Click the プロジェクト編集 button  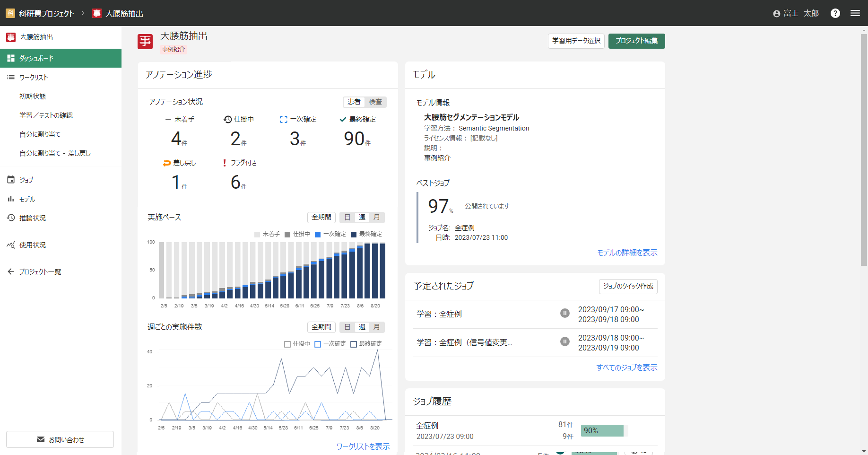(636, 41)
